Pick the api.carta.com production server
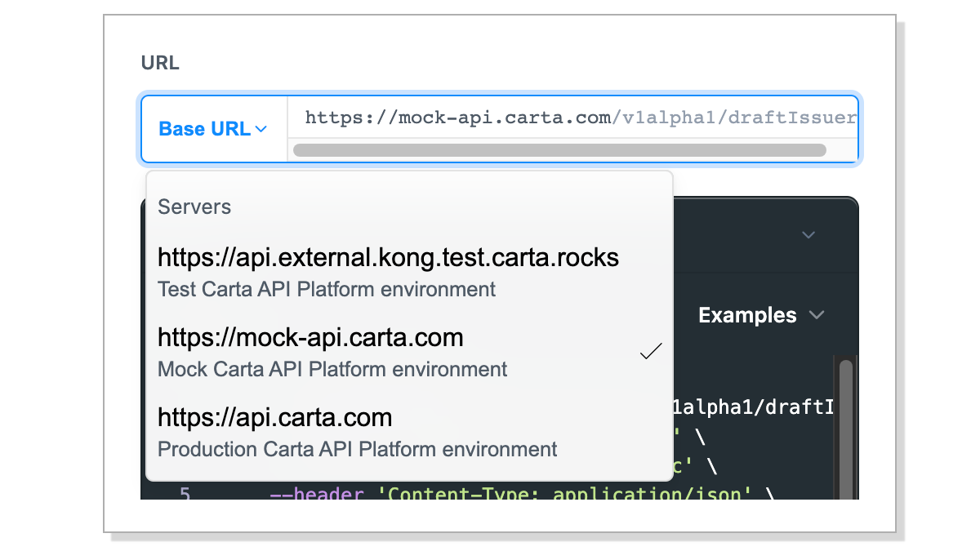 pyautogui.click(x=408, y=431)
